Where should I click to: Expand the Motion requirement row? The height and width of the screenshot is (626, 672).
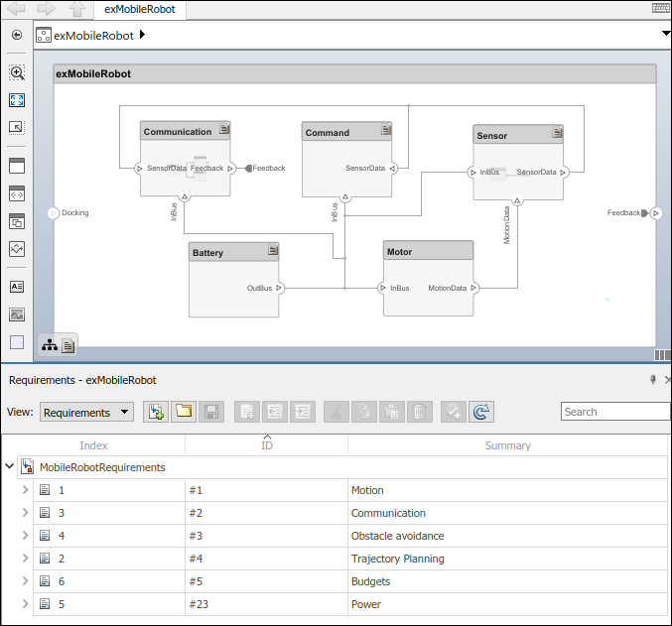pos(26,490)
